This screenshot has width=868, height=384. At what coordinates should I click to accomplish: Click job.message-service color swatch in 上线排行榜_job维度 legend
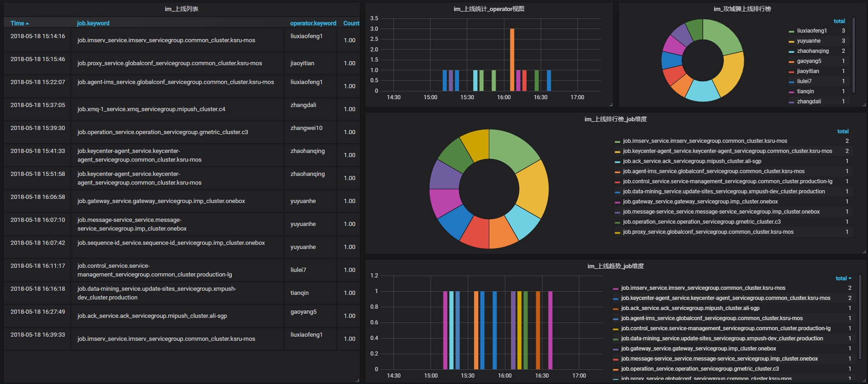coord(617,212)
